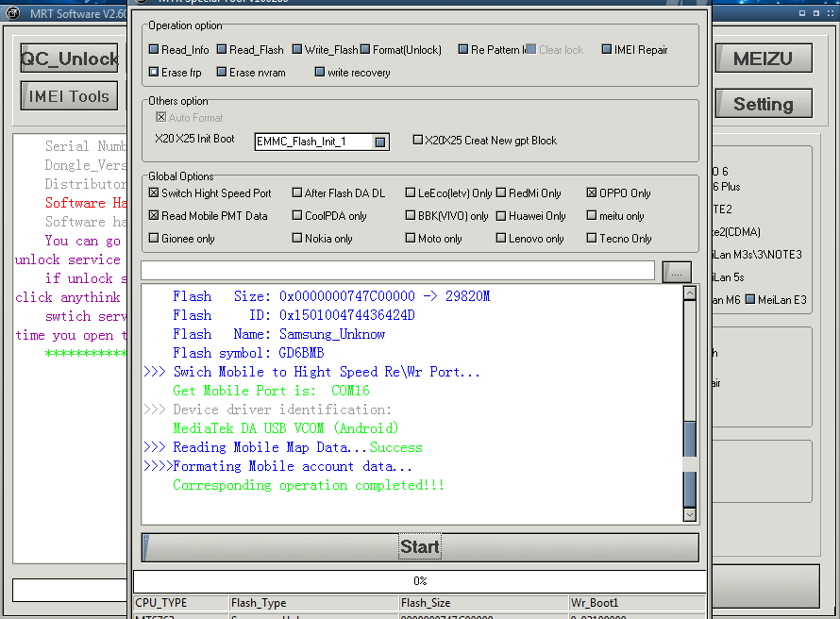Select Format(Unlock) operation

[365, 49]
